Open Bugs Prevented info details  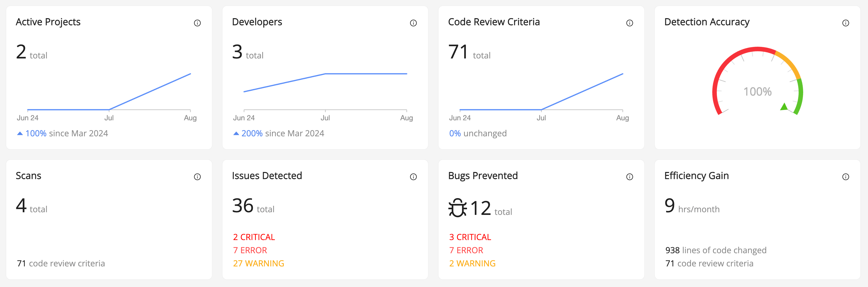[630, 176]
